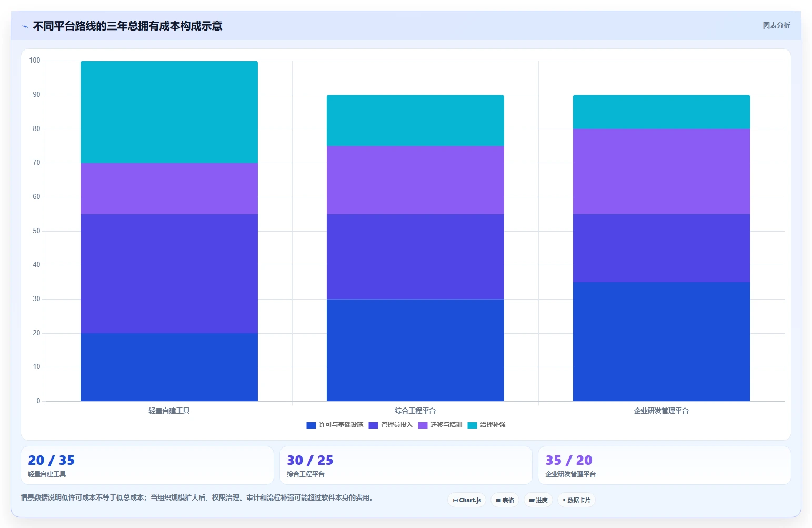
Task: Click the footnote starting with 情景数据说明
Action: pos(196,497)
